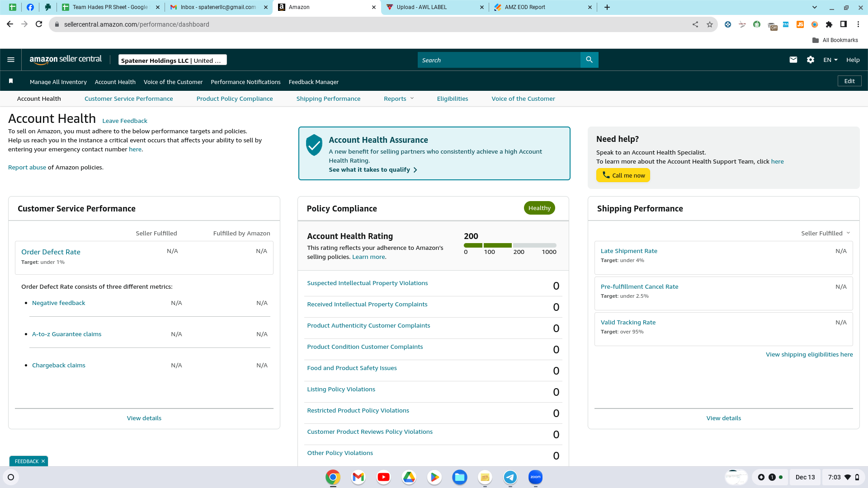The image size is (868, 488).
Task: Open the Seller Central hamburger menu
Action: [11, 60]
